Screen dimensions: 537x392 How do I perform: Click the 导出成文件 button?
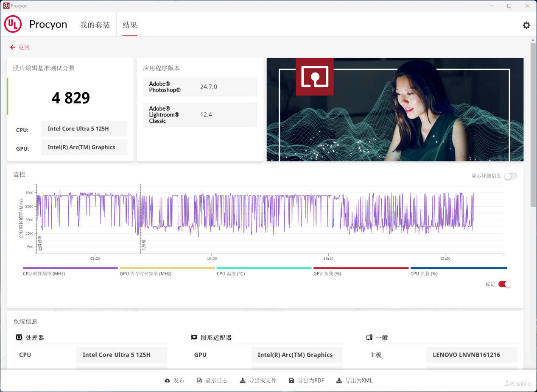click(x=258, y=381)
